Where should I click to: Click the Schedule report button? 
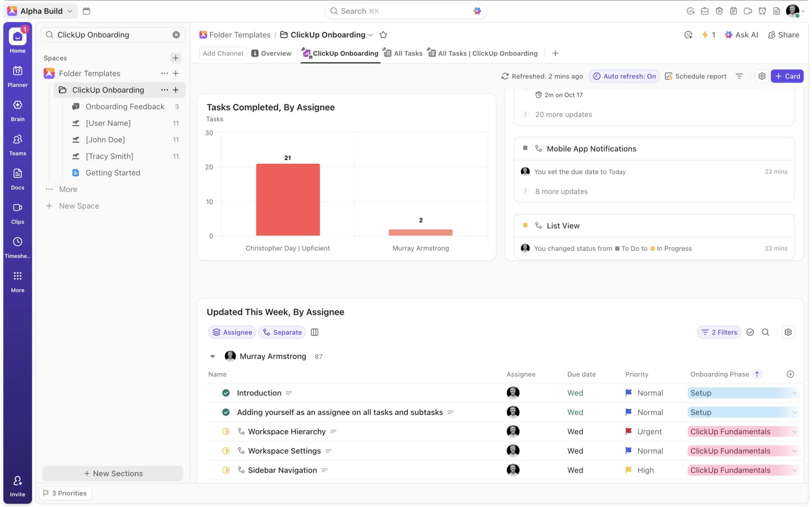[x=696, y=76]
